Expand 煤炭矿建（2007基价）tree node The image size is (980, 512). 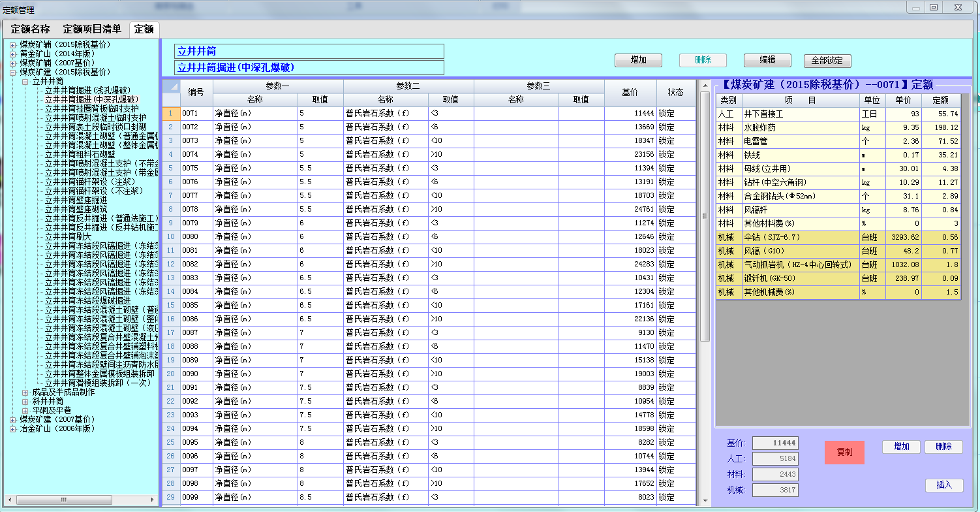pos(12,419)
